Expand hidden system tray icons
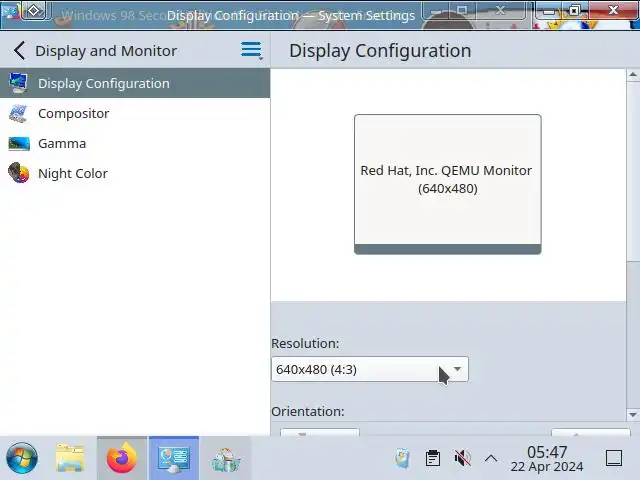 pos(491,458)
